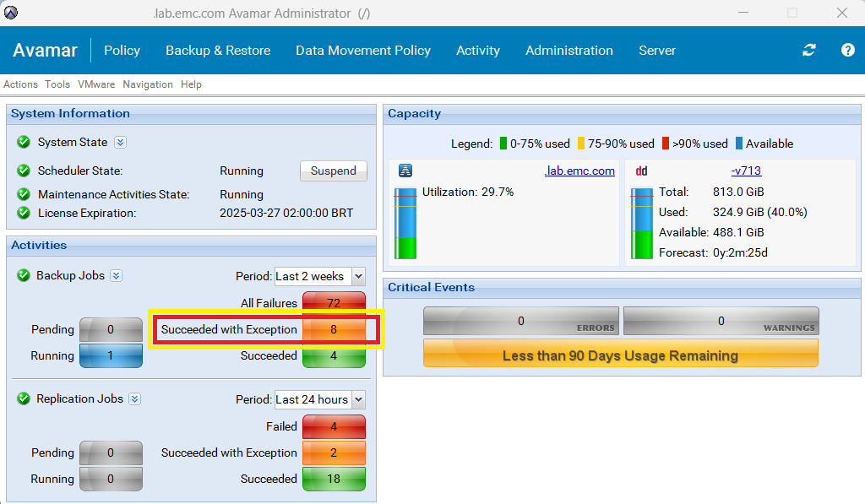Click the yellow 75-90% used legend swatch

[581, 144]
